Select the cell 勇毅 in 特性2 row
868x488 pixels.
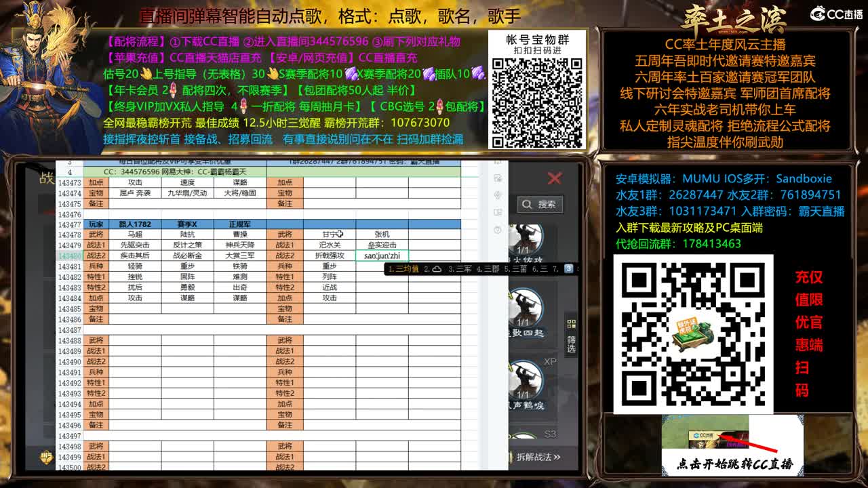pos(187,287)
